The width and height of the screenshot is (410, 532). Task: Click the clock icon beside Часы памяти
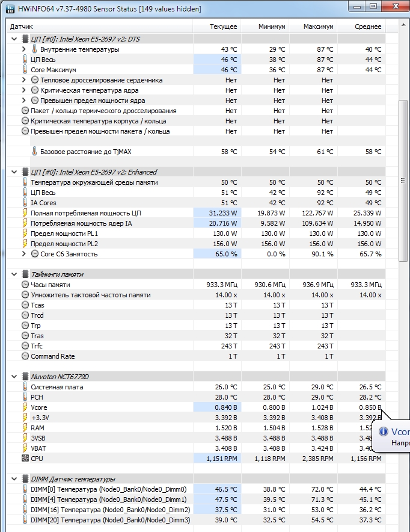[x=25, y=285]
